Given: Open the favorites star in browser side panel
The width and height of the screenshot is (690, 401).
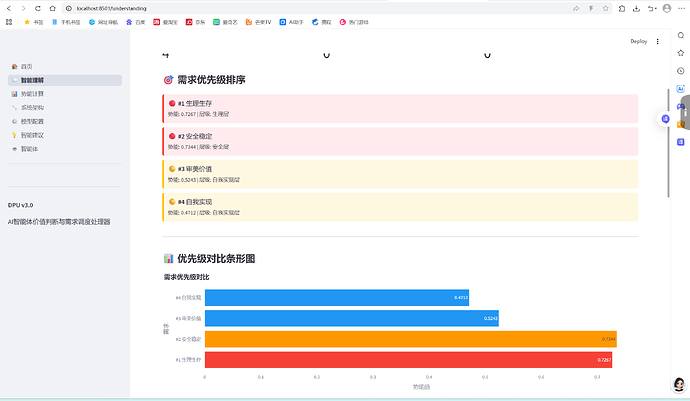Looking at the screenshot, I should click(x=681, y=53).
